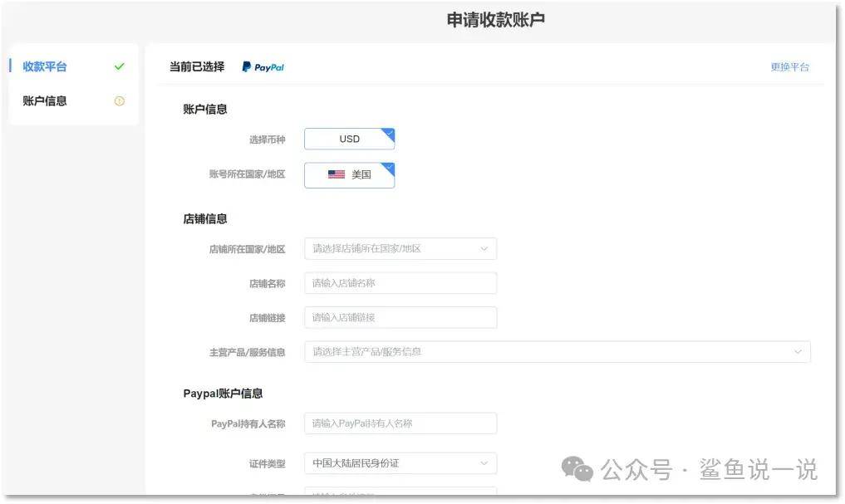Screen dimensions: 845x504
Task: Focus the 店铺链接 input field
Action: point(400,317)
